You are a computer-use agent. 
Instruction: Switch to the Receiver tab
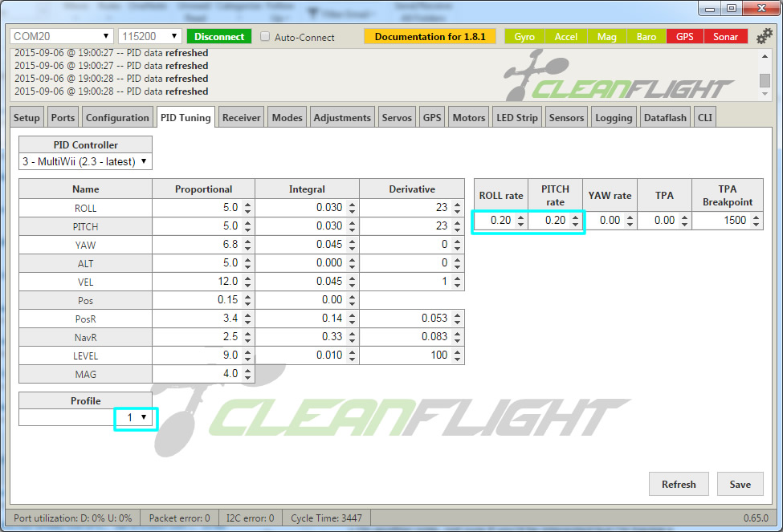[241, 118]
